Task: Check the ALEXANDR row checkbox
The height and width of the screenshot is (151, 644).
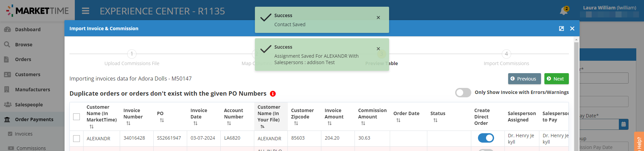Action: point(76,139)
